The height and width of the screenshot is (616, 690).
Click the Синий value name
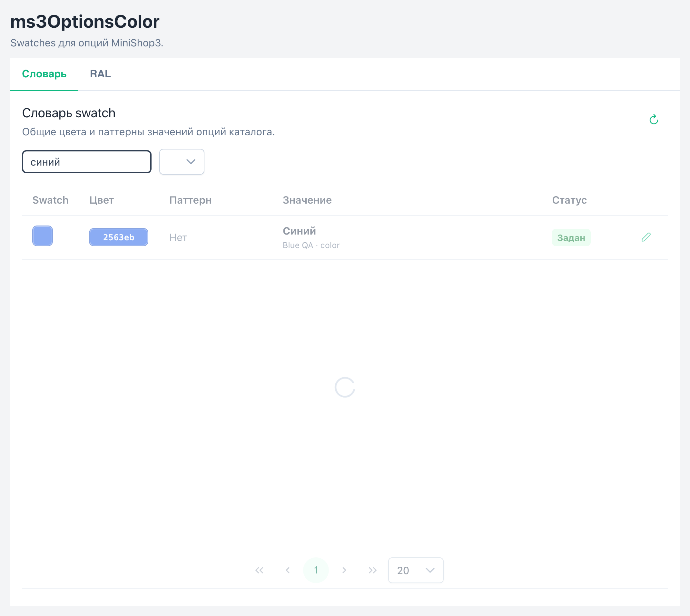300,231
